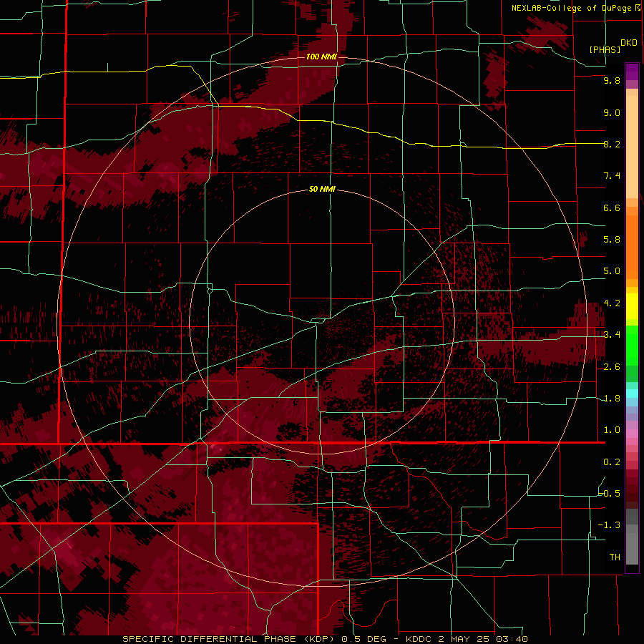Click the 8.2 scale value
The height and width of the screenshot is (644, 644).
coord(612,144)
